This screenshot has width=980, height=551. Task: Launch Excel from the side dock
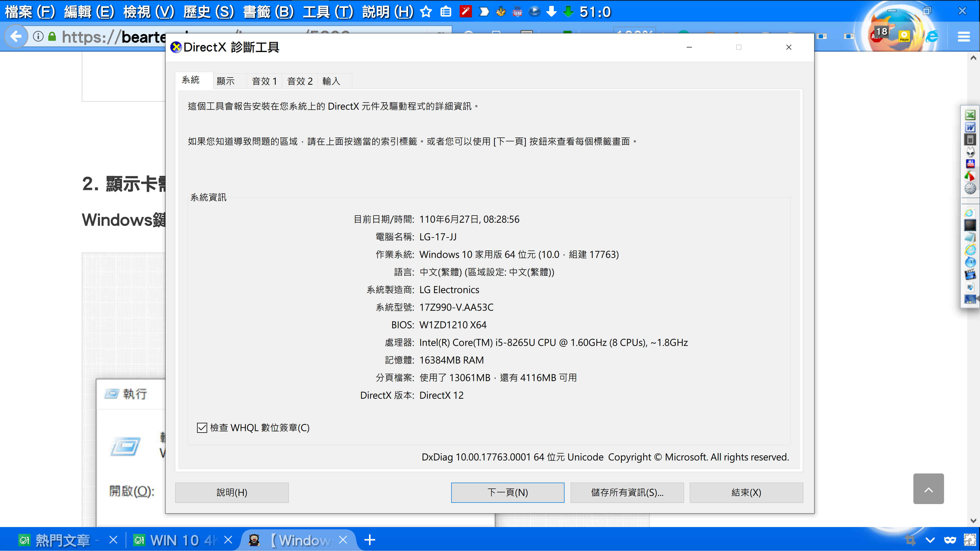pos(970,115)
